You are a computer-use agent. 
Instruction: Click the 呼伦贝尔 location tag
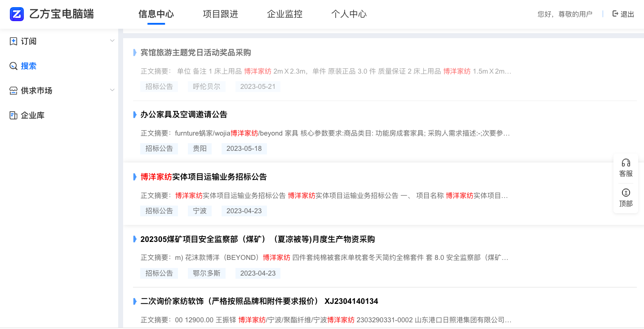tap(207, 87)
